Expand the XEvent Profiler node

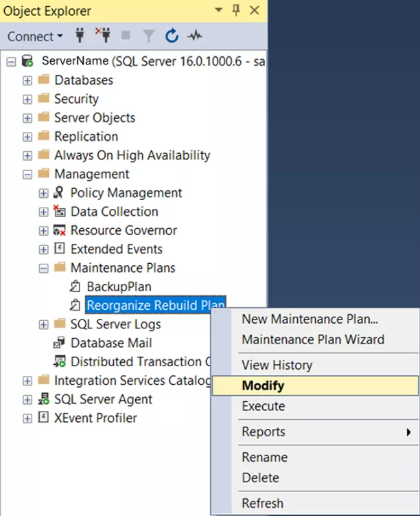tap(27, 418)
